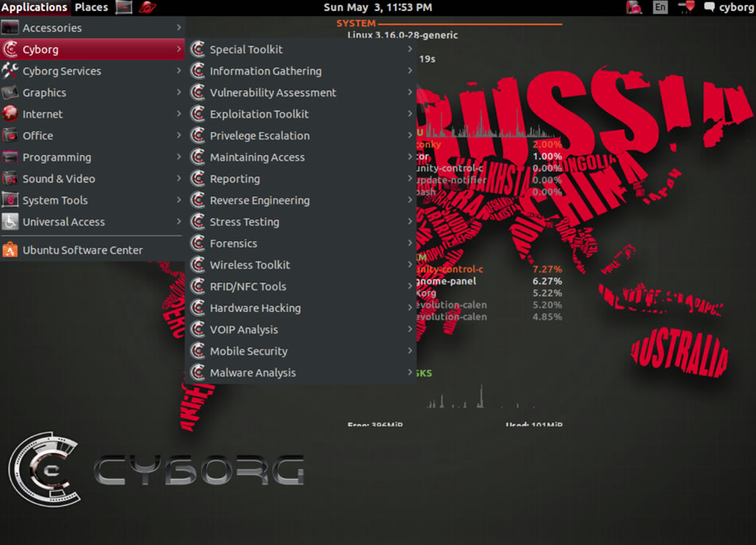Click the Wireless Toolkit gear icon

point(197,264)
